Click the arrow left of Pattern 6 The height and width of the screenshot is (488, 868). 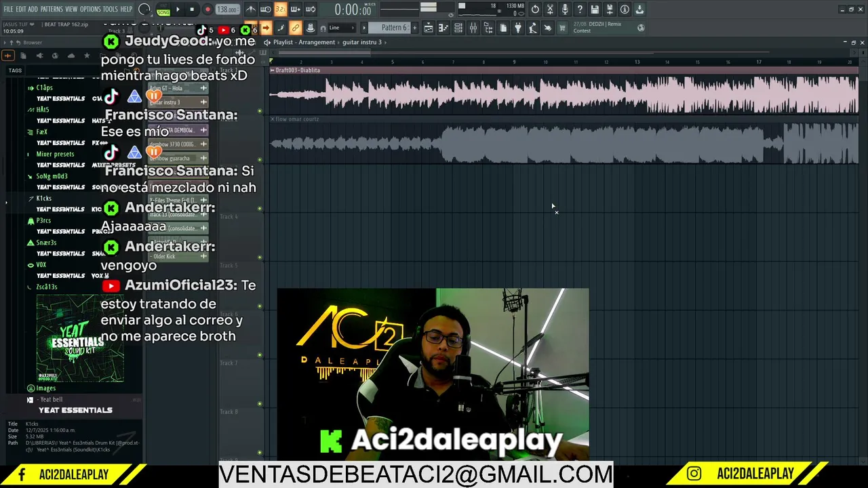pyautogui.click(x=364, y=28)
